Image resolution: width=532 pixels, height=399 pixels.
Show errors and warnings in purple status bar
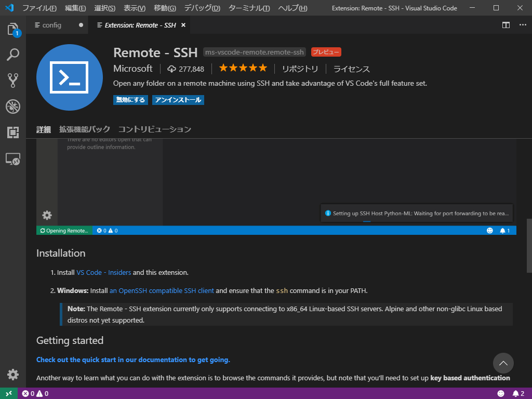[x=35, y=394]
